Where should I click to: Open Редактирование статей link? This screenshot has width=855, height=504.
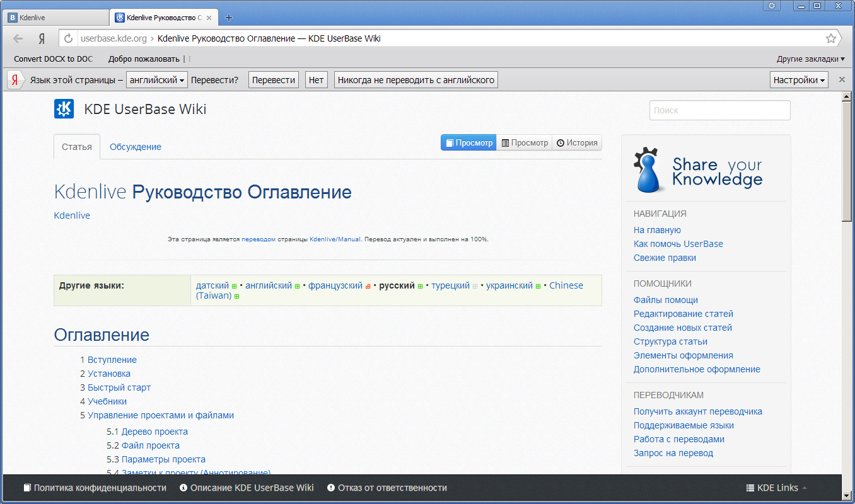coord(683,314)
